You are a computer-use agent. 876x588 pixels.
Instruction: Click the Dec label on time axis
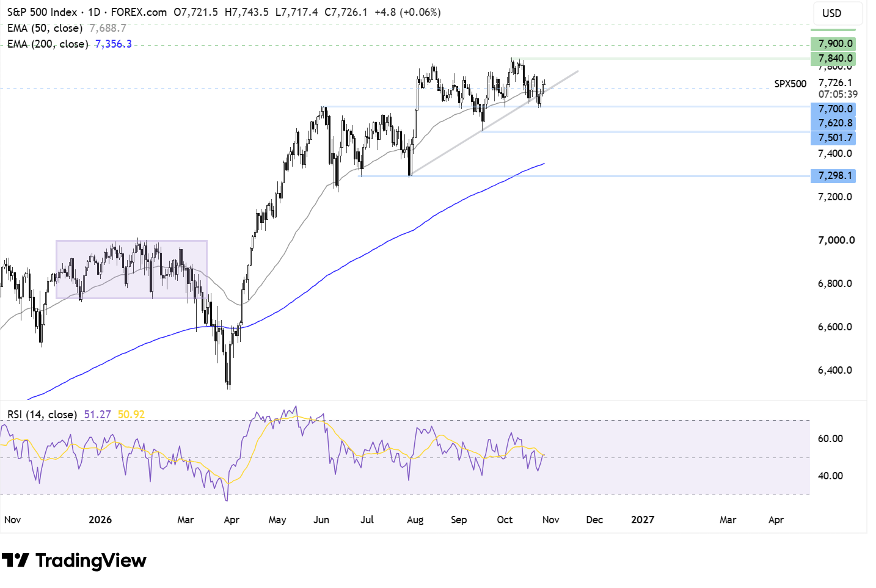594,520
